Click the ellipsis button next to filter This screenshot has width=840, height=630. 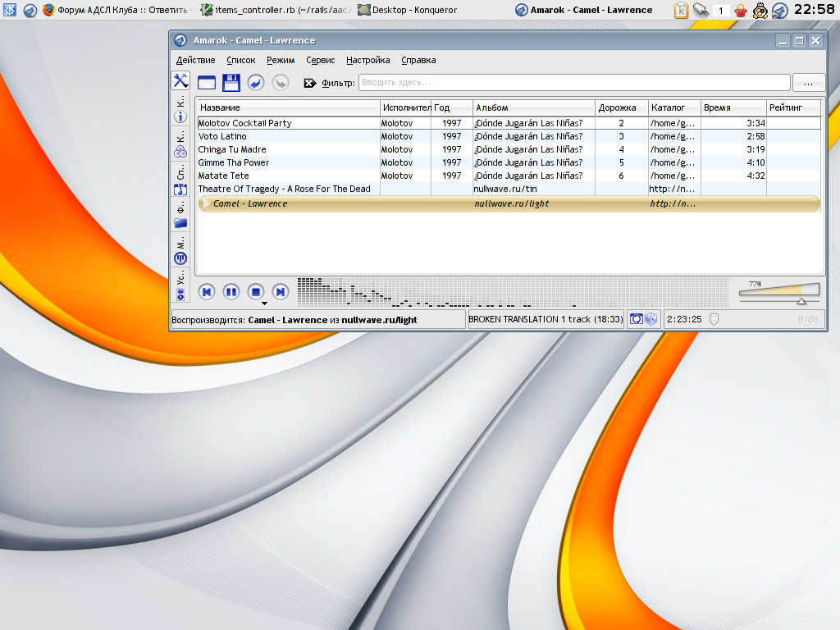[808, 82]
